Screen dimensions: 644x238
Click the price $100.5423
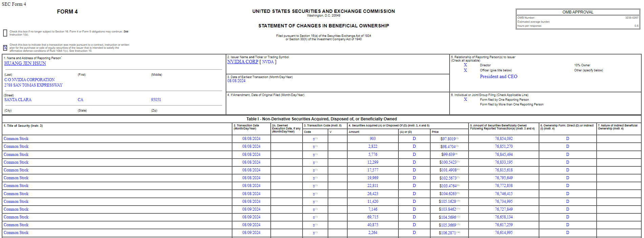point(448,162)
